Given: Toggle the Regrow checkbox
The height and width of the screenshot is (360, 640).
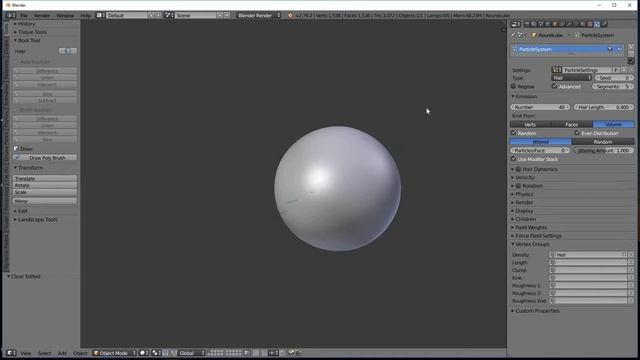Looking at the screenshot, I should pyautogui.click(x=513, y=86).
